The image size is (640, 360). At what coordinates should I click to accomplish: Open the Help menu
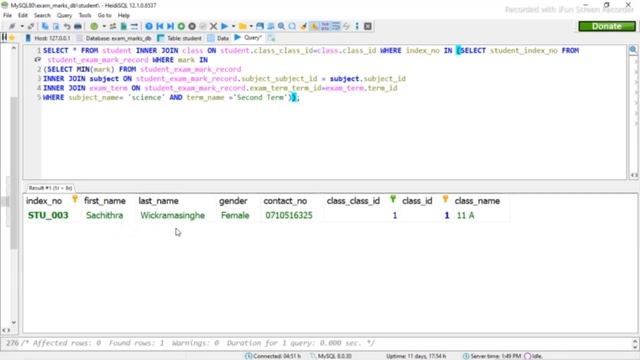pyautogui.click(x=124, y=15)
